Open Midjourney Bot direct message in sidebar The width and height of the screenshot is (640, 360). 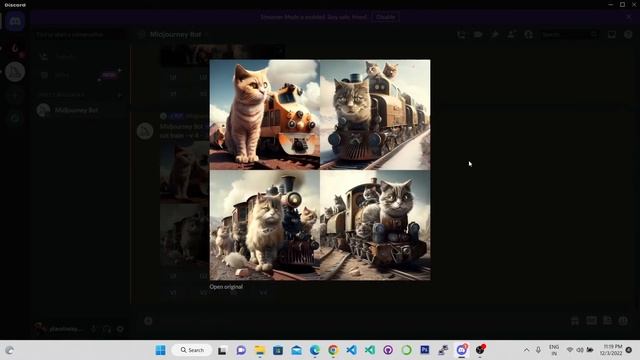[80, 110]
